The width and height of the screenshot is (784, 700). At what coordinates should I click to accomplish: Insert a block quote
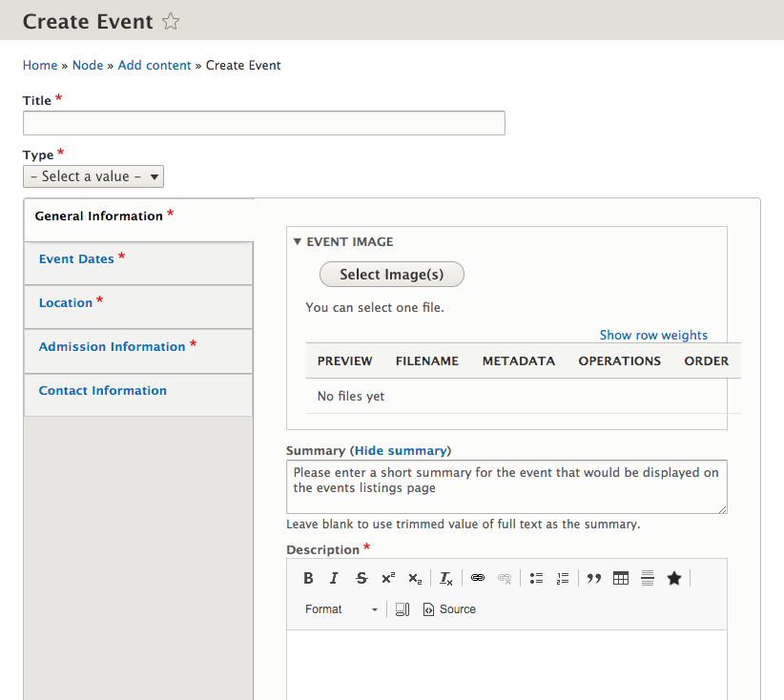(594, 578)
